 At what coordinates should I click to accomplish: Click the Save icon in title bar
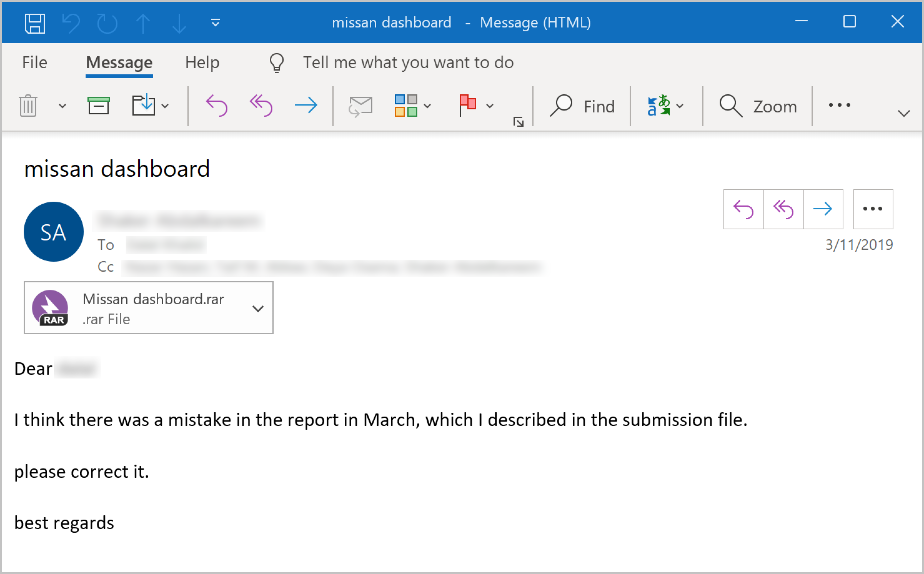35,23
